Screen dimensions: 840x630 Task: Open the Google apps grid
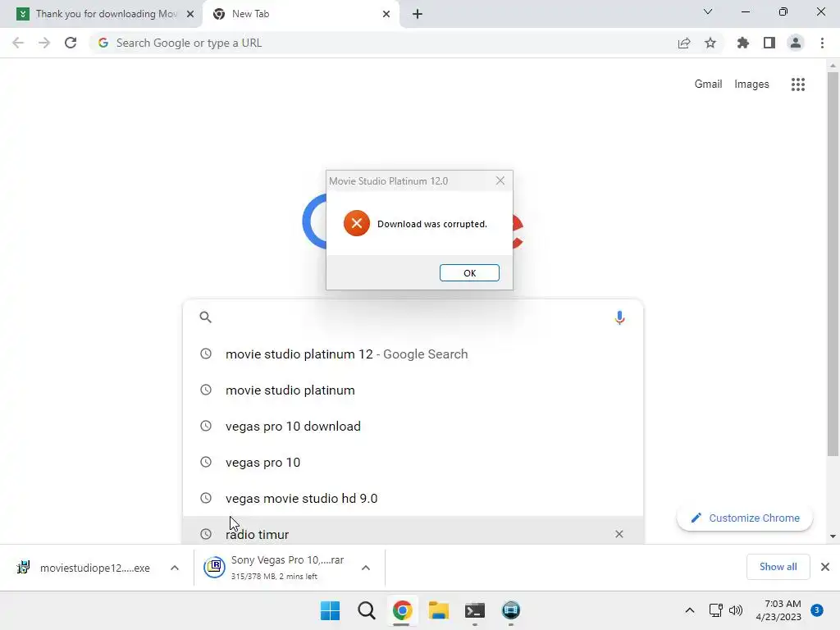pos(797,84)
